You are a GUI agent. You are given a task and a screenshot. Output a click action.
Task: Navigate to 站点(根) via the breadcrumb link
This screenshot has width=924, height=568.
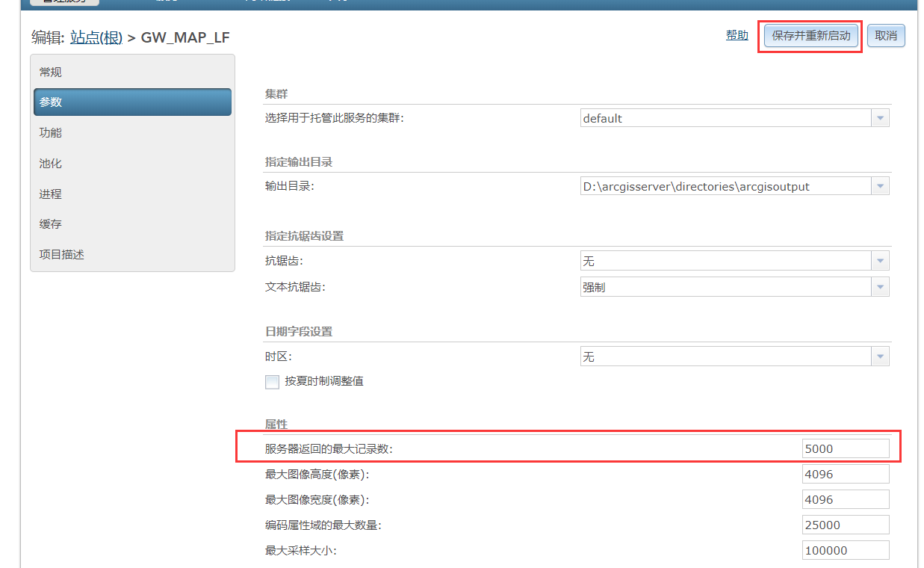96,37
